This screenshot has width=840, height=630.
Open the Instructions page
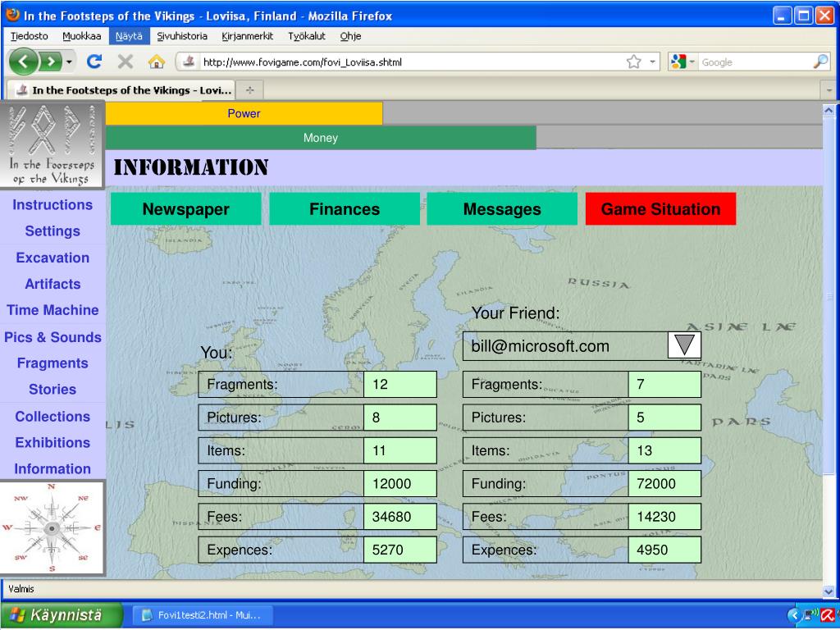point(52,204)
